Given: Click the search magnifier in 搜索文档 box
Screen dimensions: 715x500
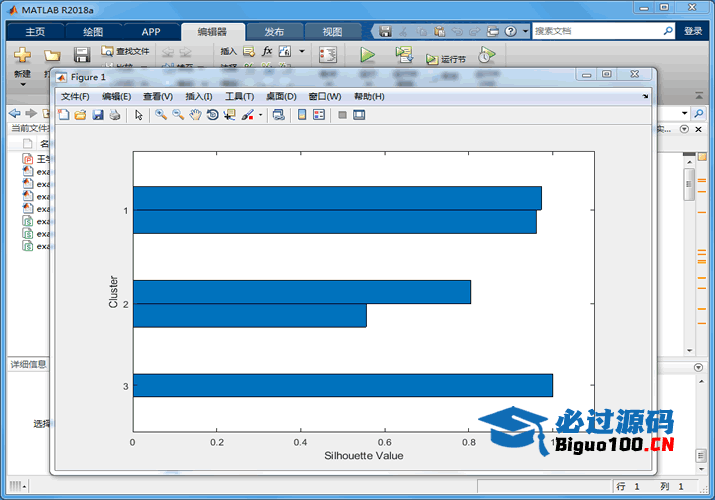Looking at the screenshot, I should [668, 31].
